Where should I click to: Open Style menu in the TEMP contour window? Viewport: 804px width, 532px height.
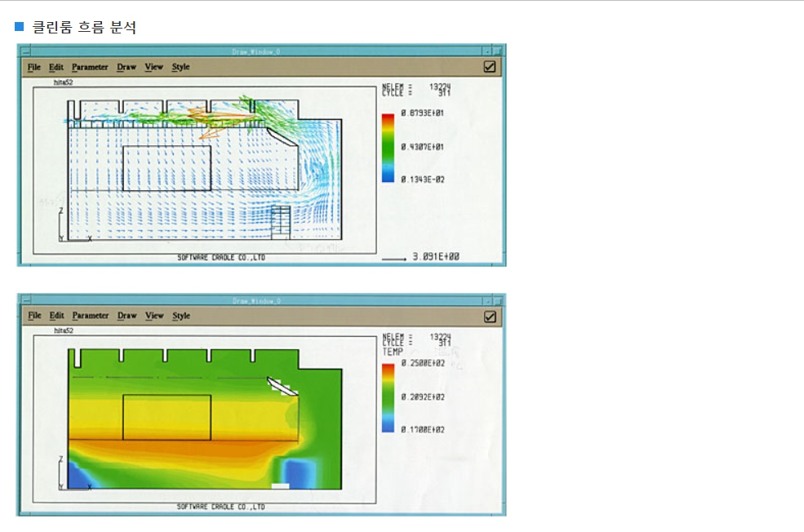(181, 316)
